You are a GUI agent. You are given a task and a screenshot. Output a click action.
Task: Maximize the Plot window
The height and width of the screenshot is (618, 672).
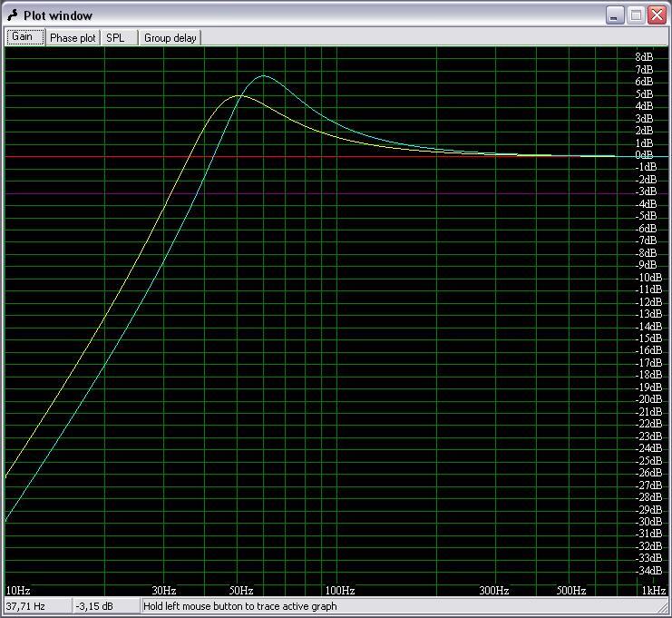tap(636, 15)
